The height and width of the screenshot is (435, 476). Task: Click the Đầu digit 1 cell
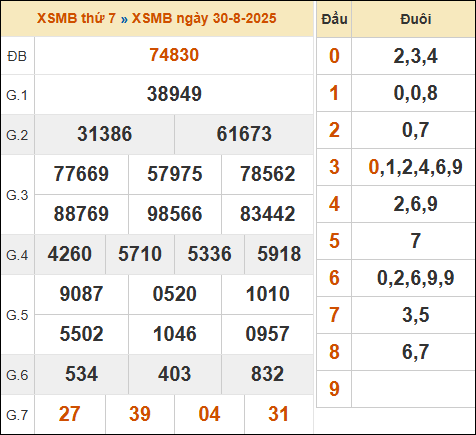(x=334, y=93)
